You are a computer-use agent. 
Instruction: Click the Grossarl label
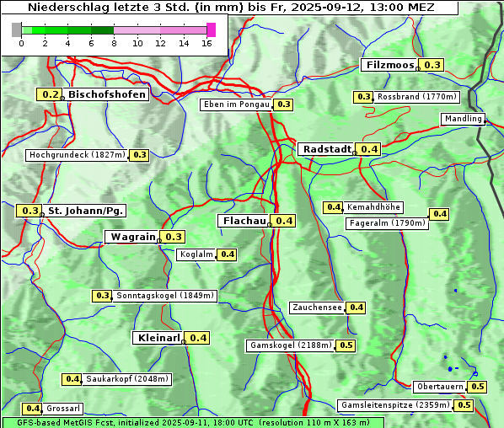click(x=62, y=409)
